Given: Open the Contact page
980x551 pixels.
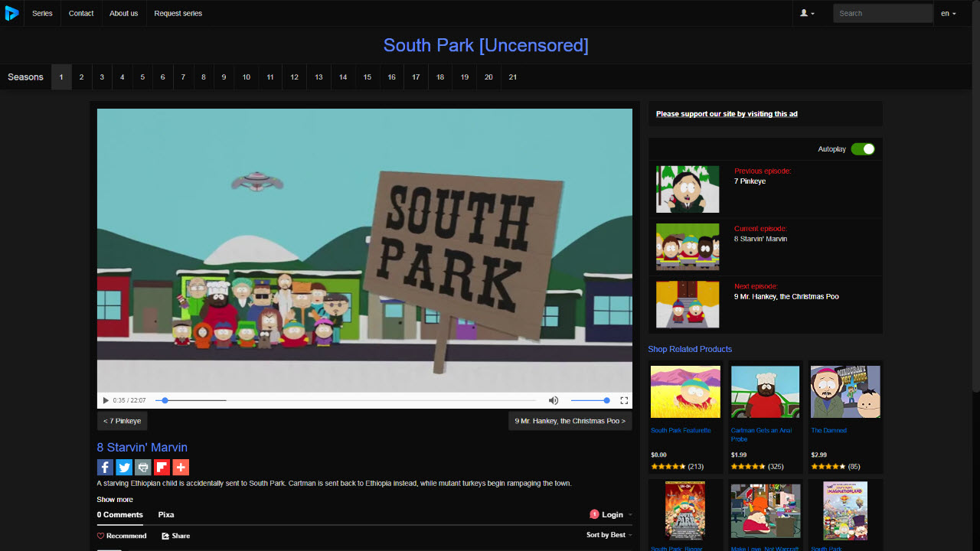Looking at the screenshot, I should click(81, 13).
